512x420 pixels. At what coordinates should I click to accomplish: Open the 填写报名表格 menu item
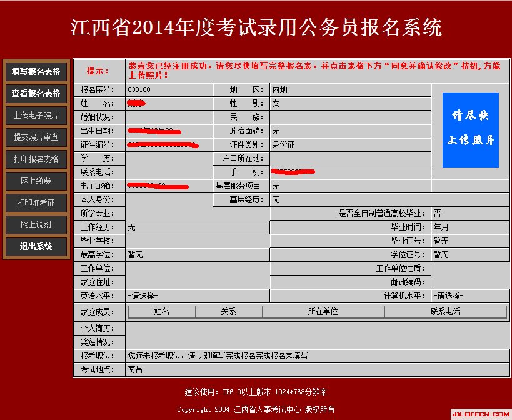click(x=36, y=71)
